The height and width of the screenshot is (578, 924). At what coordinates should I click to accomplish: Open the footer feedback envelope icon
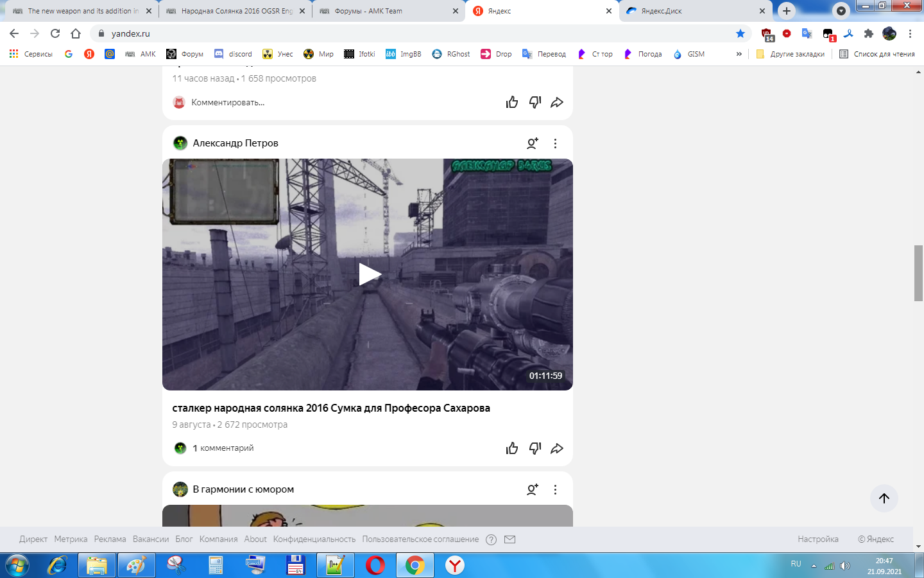point(509,539)
